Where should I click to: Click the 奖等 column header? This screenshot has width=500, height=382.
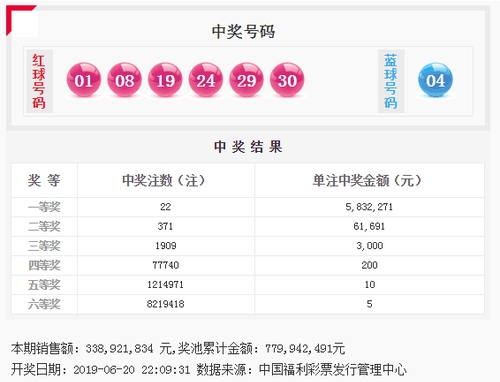tap(44, 180)
